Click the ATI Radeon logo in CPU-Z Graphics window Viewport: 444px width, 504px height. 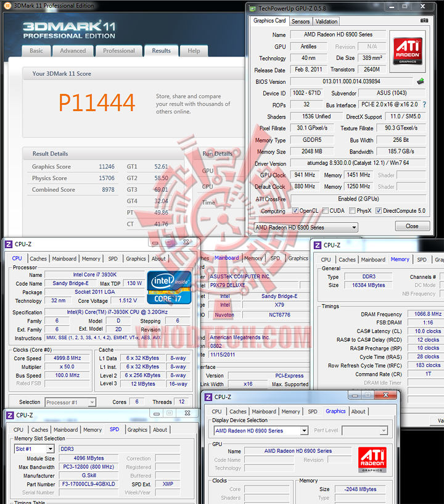372,460
